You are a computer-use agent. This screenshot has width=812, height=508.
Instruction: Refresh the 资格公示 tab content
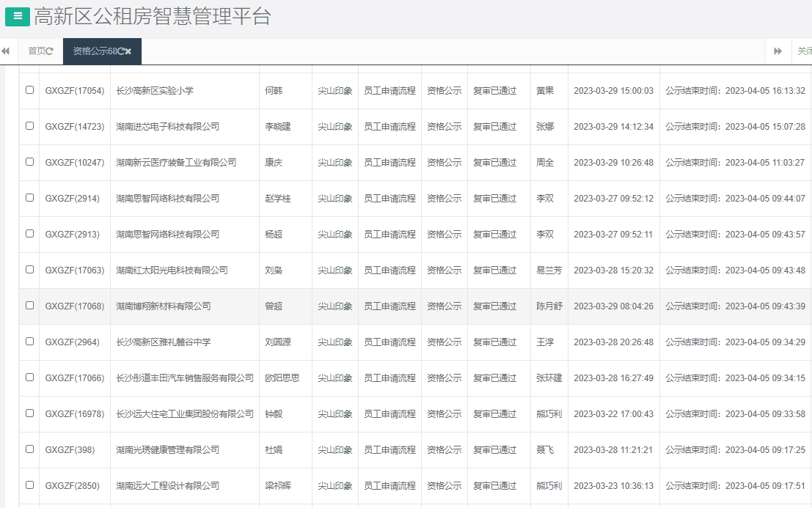tap(120, 51)
